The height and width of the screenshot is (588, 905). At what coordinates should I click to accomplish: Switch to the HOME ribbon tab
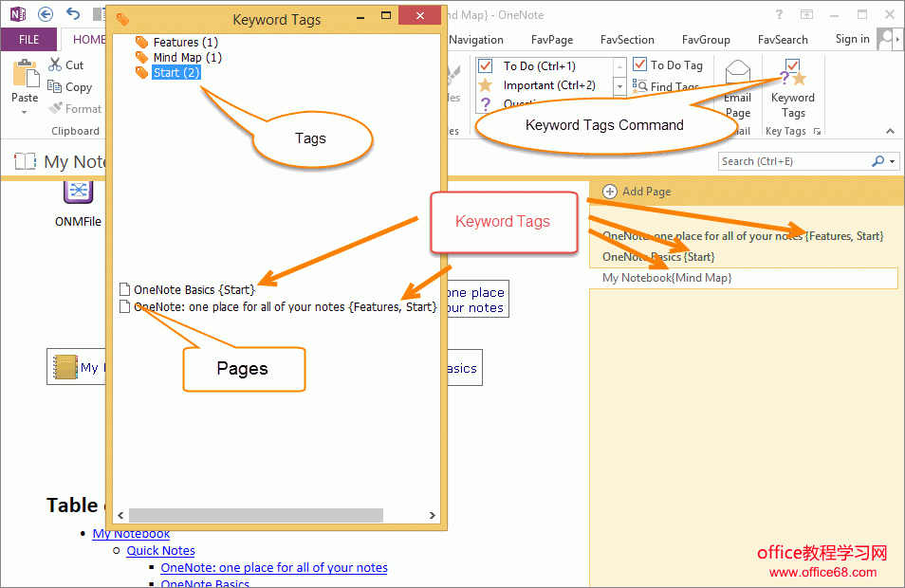click(x=89, y=39)
